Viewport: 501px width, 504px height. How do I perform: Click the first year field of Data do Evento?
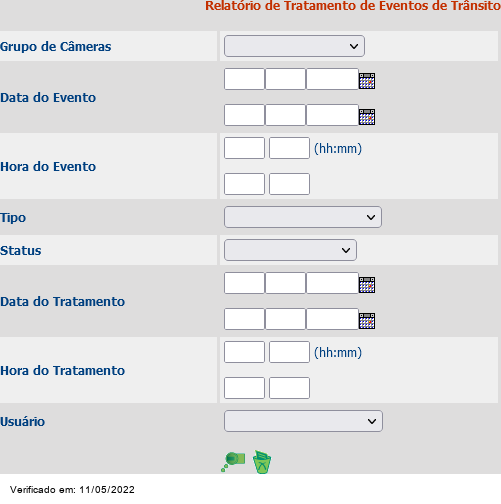click(x=332, y=79)
